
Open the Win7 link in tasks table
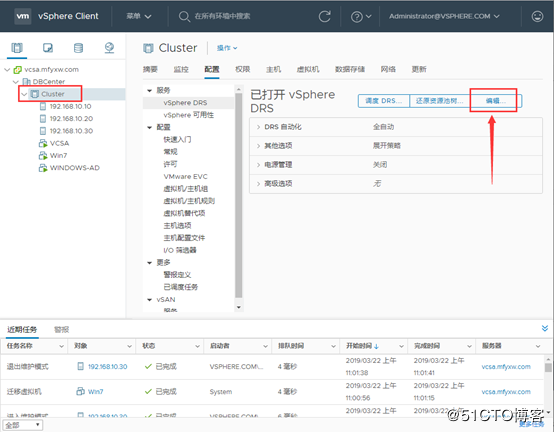click(95, 392)
